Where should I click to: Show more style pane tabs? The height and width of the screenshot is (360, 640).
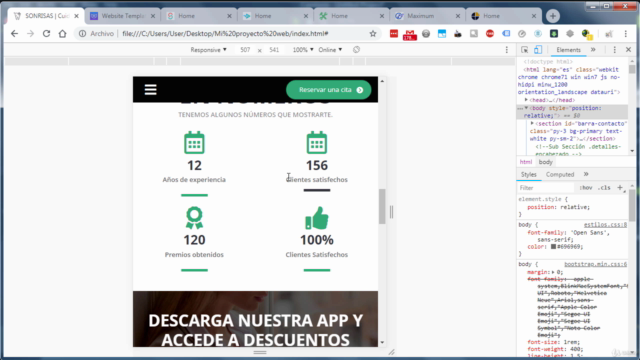(x=586, y=174)
